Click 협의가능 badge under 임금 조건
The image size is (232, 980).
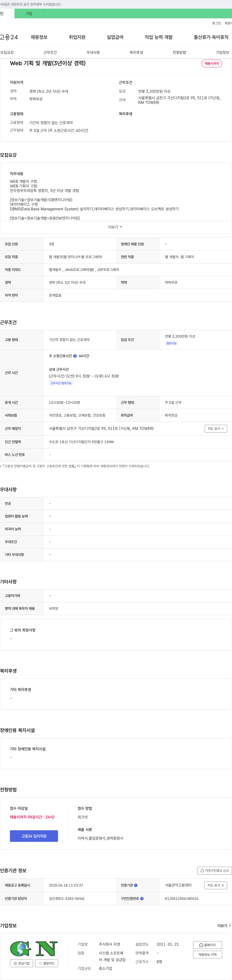click(171, 343)
